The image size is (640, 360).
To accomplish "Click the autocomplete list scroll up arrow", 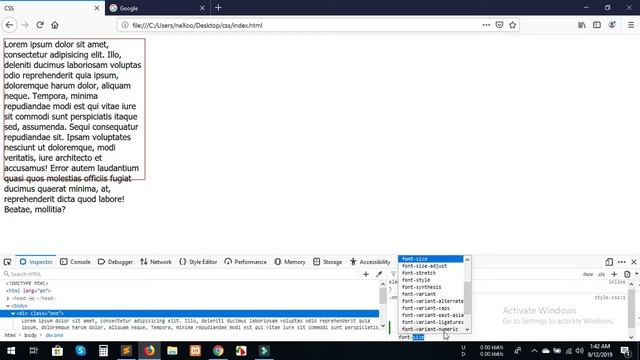I will click(467, 260).
